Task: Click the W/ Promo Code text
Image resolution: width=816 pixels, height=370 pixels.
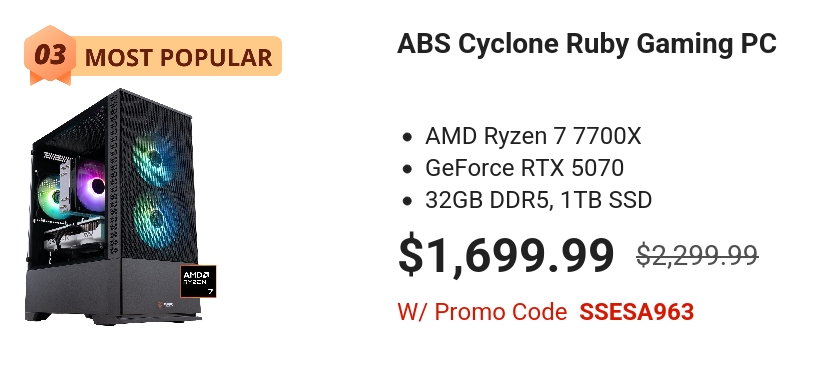Action: coord(482,312)
